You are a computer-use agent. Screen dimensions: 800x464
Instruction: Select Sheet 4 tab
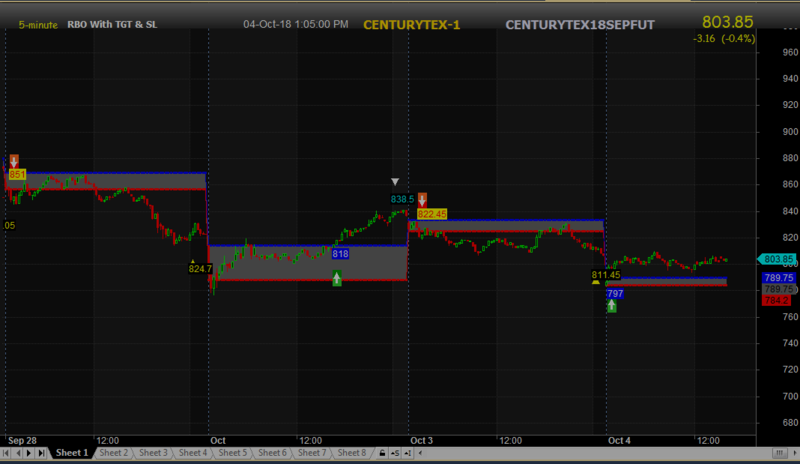click(x=193, y=453)
